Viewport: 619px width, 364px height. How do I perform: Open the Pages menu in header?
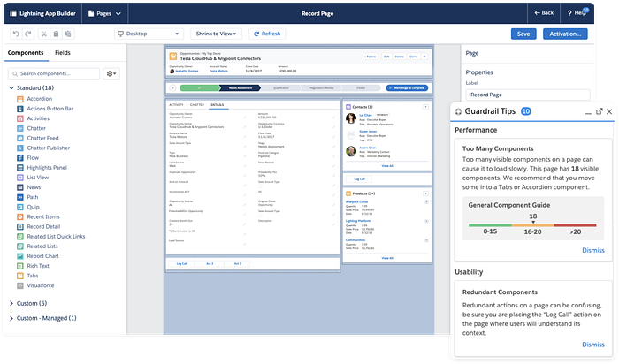click(110, 13)
